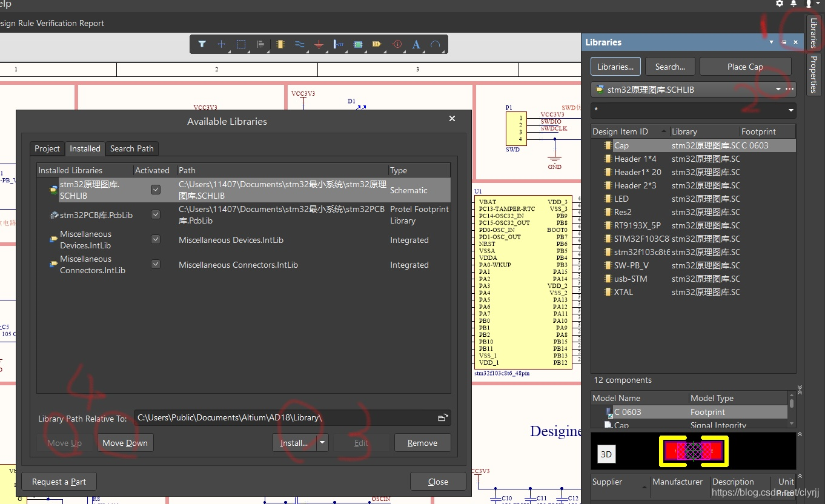Image resolution: width=825 pixels, height=504 pixels.
Task: Expand the stm32原理图库.SCHLIB library dropdown
Action: tap(778, 89)
